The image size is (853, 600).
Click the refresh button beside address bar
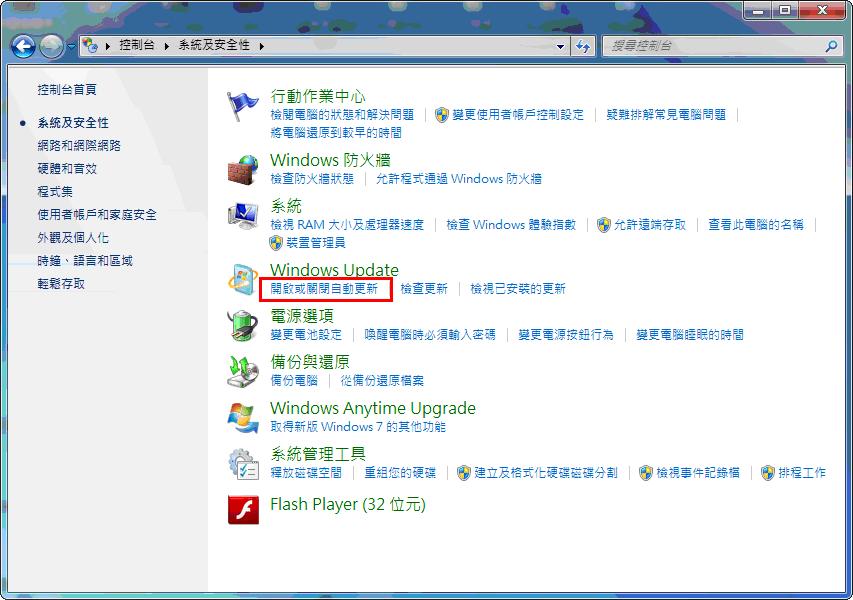tap(583, 47)
